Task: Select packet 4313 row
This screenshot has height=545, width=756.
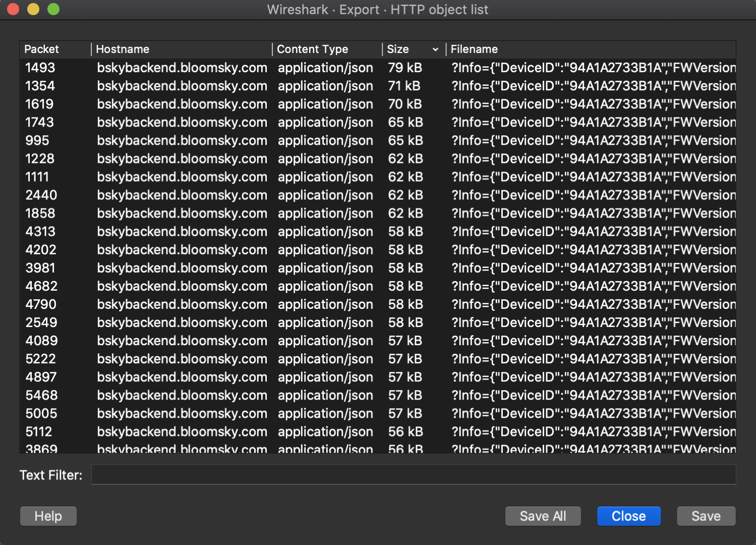Action: click(378, 232)
